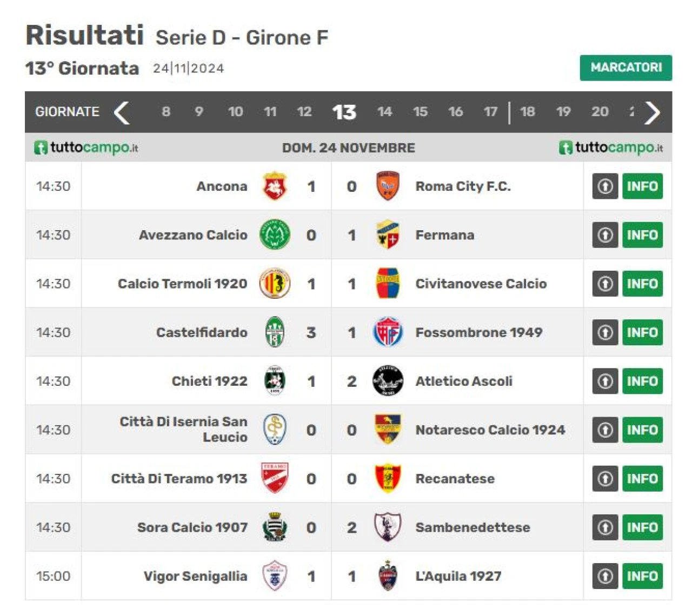Open the Città Di Teramo 1913 team link
This screenshot has width=692, height=616.
click(179, 479)
